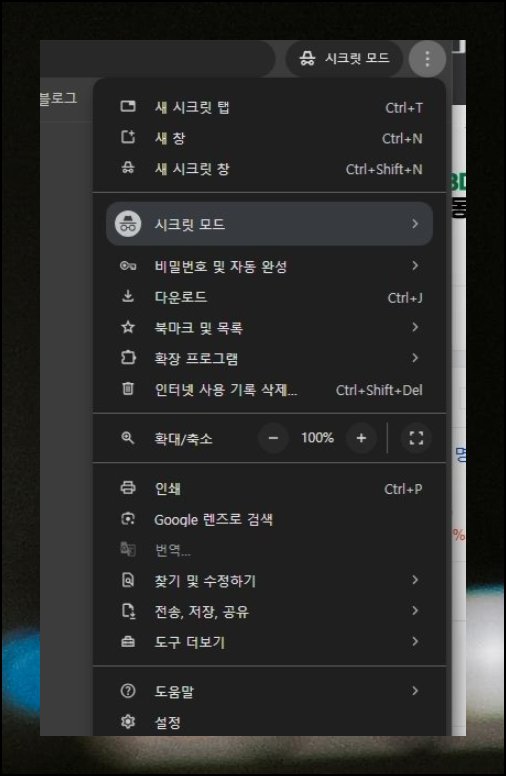Click the three-dot Chrome menu button
506x776 pixels.
pyautogui.click(x=427, y=59)
